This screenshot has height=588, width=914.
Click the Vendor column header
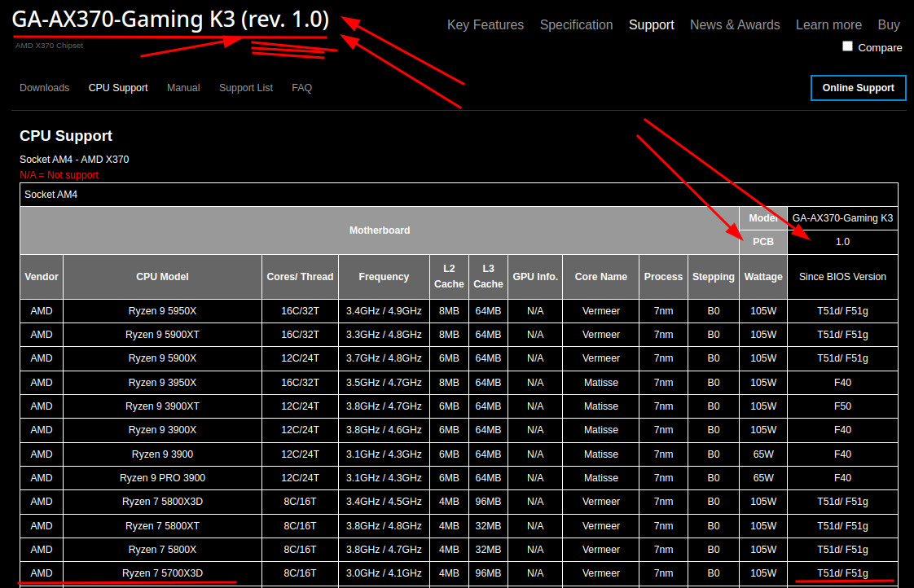click(42, 277)
